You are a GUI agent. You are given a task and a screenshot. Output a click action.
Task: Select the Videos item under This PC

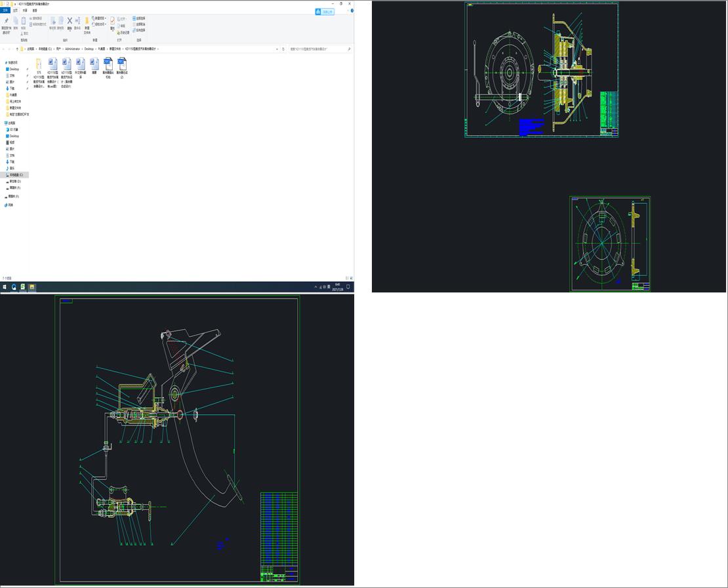coord(12,142)
